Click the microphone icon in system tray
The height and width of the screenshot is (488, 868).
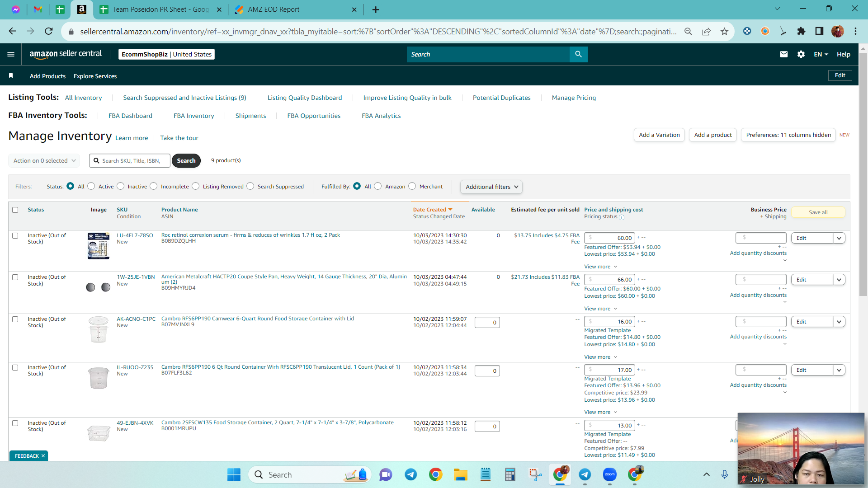pos(725,474)
